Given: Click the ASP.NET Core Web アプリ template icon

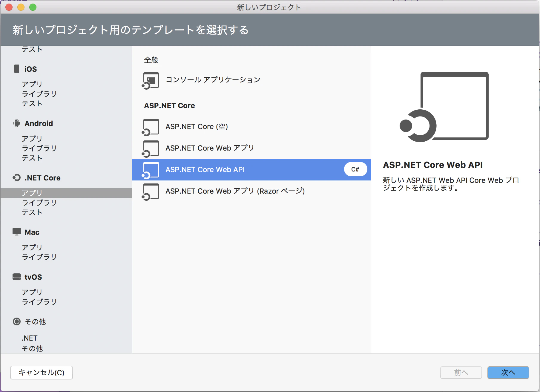Looking at the screenshot, I should click(151, 149).
